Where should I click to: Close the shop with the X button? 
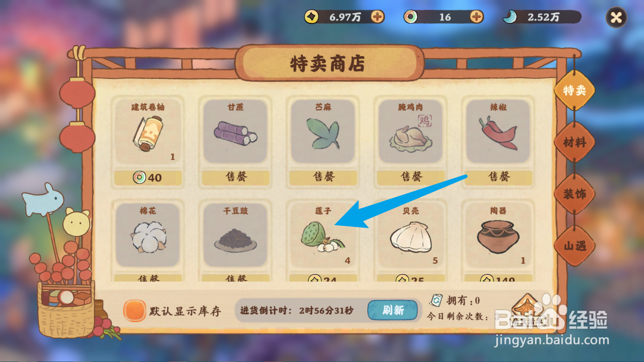616,18
